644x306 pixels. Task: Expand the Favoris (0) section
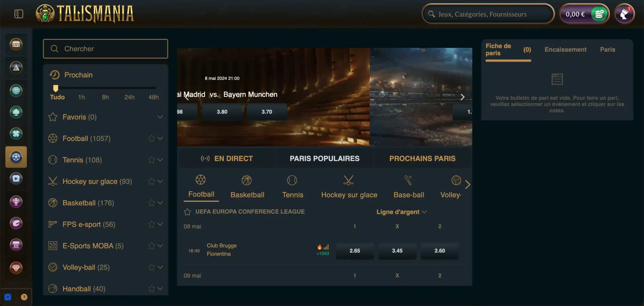[x=160, y=117]
